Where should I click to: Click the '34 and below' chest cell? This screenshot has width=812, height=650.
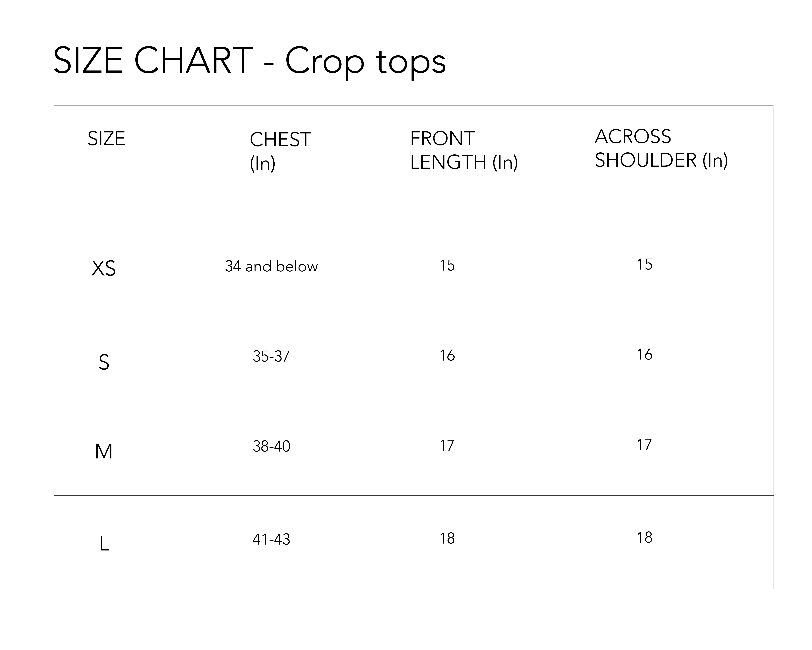click(x=271, y=266)
